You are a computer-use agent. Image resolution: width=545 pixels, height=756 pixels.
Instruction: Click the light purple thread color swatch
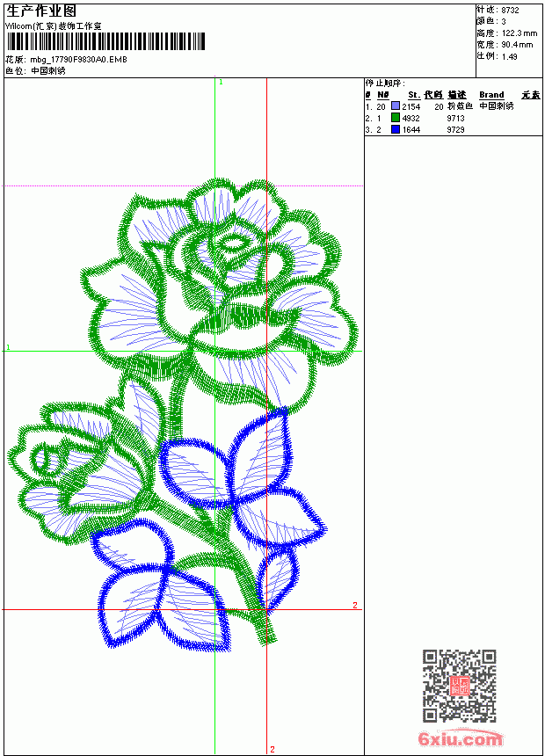pyautogui.click(x=396, y=106)
